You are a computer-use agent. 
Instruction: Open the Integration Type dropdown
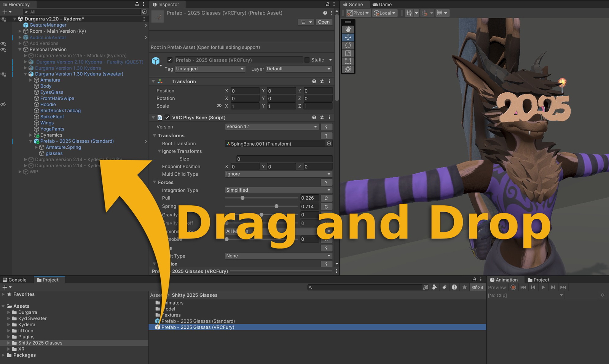(278, 190)
